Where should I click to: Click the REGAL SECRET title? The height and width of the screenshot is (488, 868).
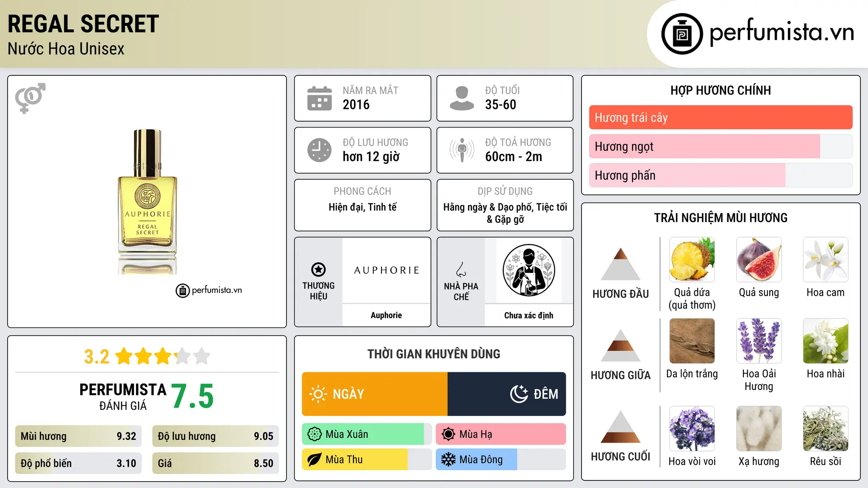click(x=83, y=24)
